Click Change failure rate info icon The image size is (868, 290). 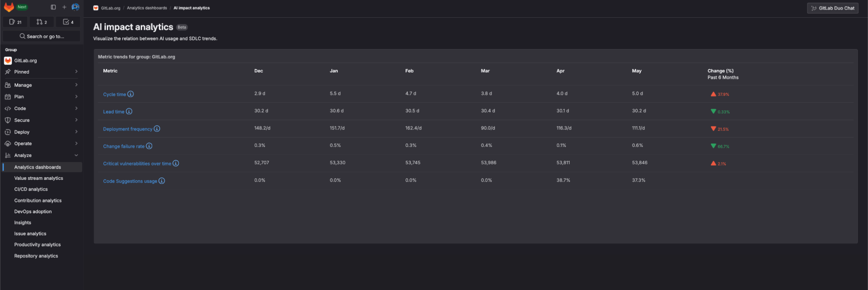[x=149, y=146]
